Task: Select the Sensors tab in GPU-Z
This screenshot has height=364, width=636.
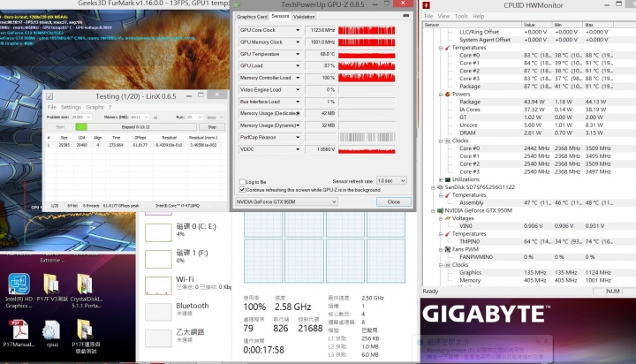Action: [x=280, y=16]
